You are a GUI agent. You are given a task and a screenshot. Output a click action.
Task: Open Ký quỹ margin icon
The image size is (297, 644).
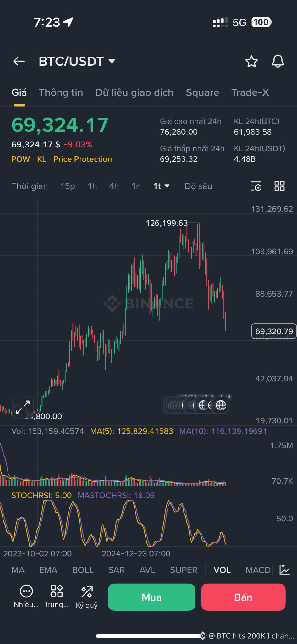coord(87,591)
